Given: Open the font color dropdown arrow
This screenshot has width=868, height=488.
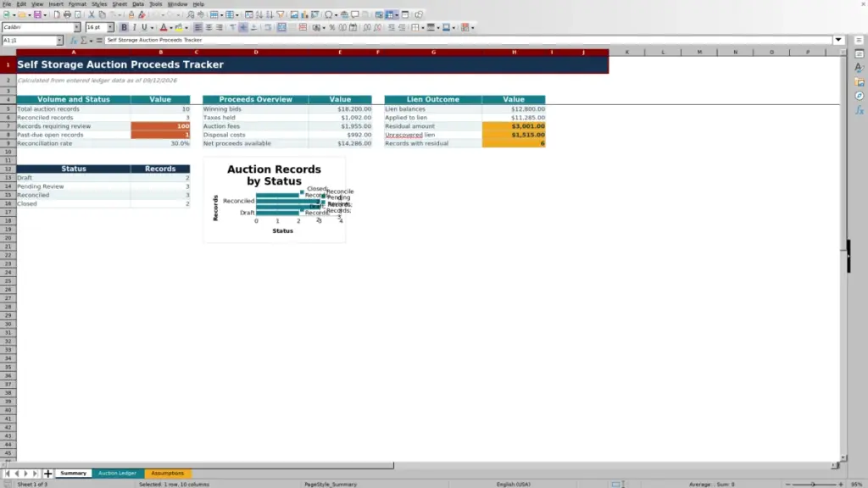Looking at the screenshot, I should point(171,28).
